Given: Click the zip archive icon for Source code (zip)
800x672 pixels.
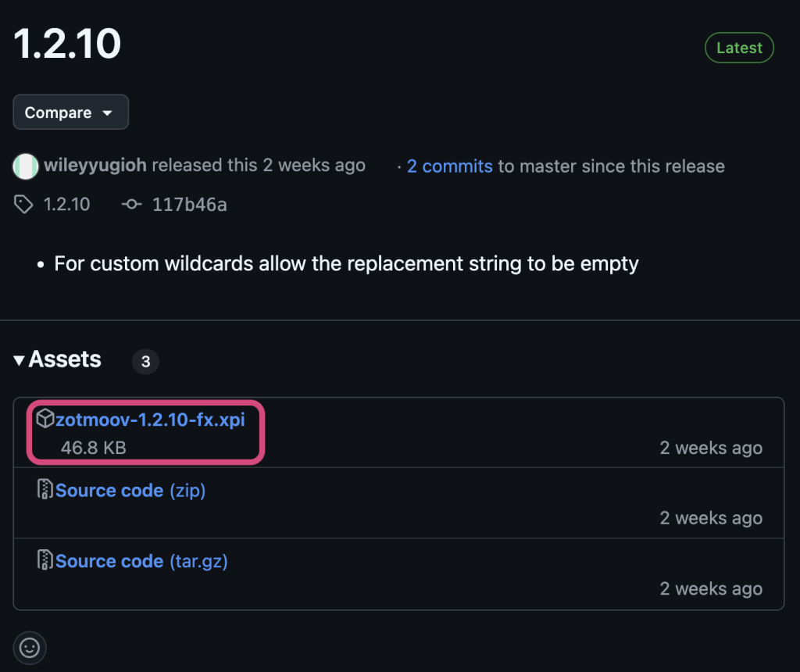Looking at the screenshot, I should 45,490.
